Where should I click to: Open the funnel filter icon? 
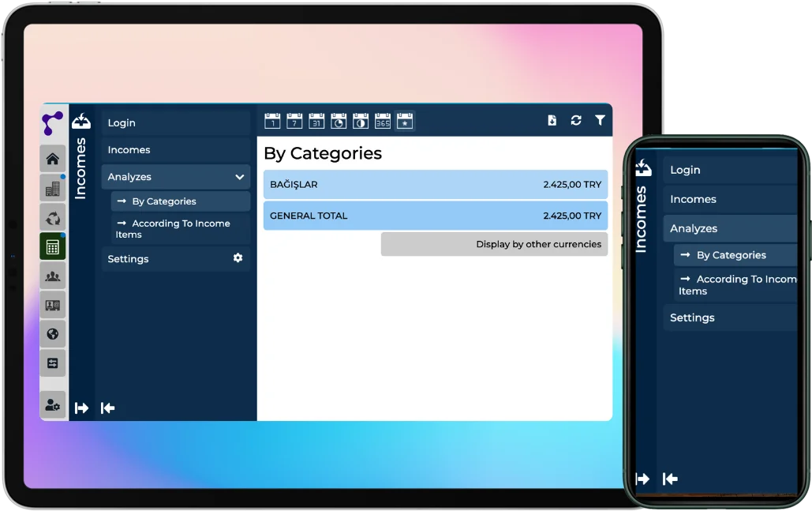coord(600,120)
